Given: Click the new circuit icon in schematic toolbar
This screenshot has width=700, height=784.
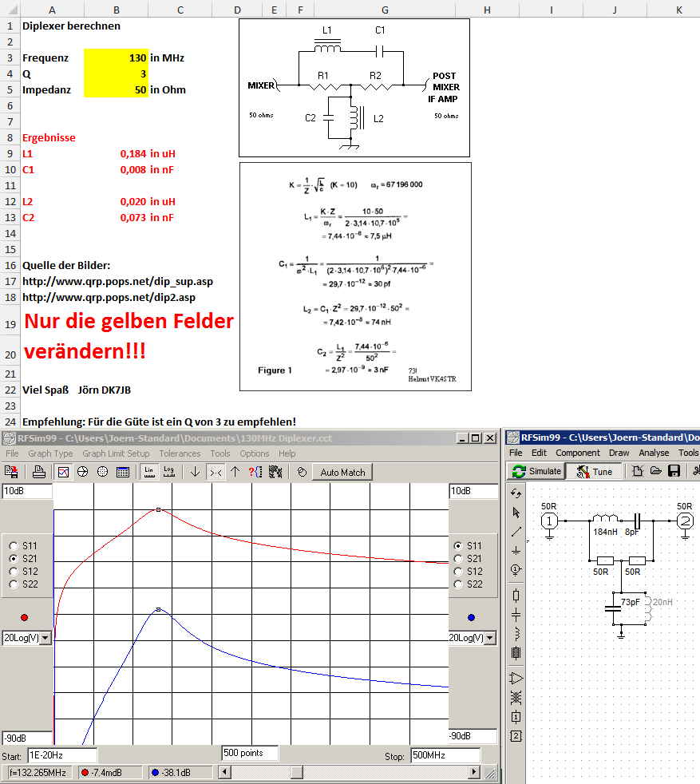Looking at the screenshot, I should (637, 470).
